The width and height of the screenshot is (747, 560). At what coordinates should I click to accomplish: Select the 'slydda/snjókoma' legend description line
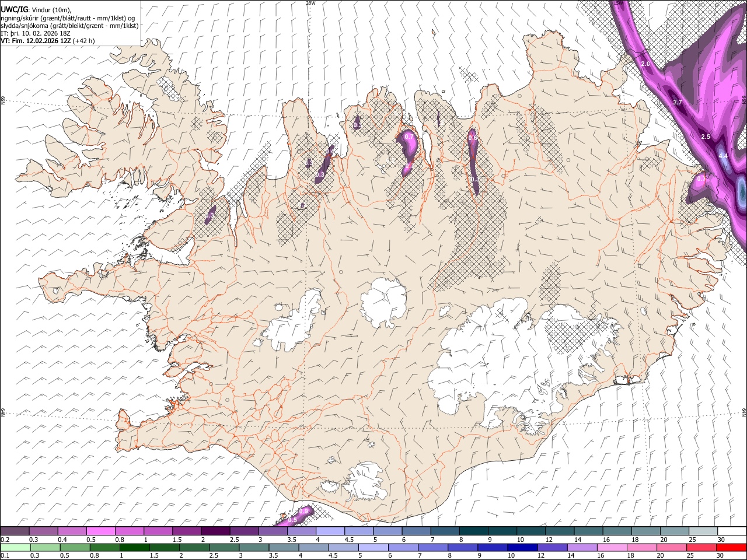click(69, 26)
